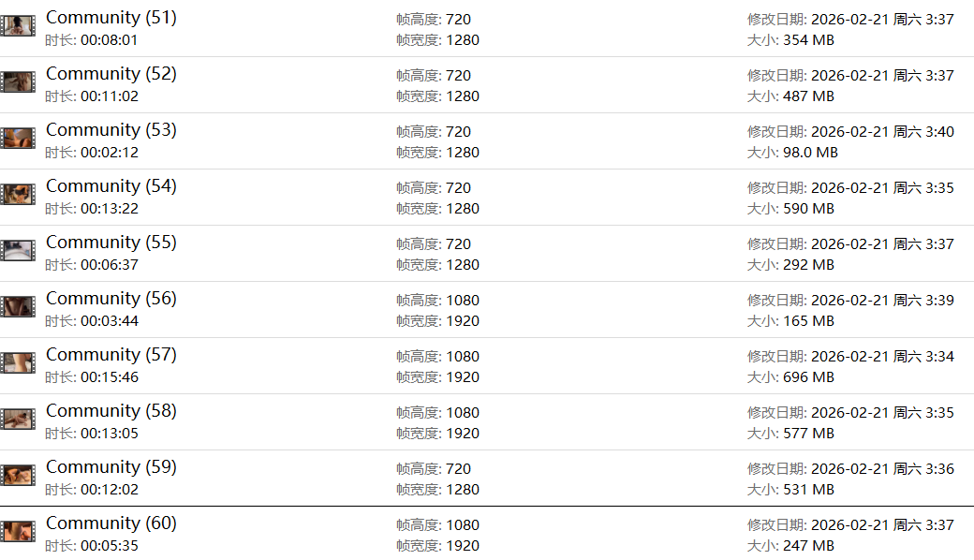The height and width of the screenshot is (560, 974).
Task: Select the video icon beside Community (56)
Action: (x=18, y=307)
